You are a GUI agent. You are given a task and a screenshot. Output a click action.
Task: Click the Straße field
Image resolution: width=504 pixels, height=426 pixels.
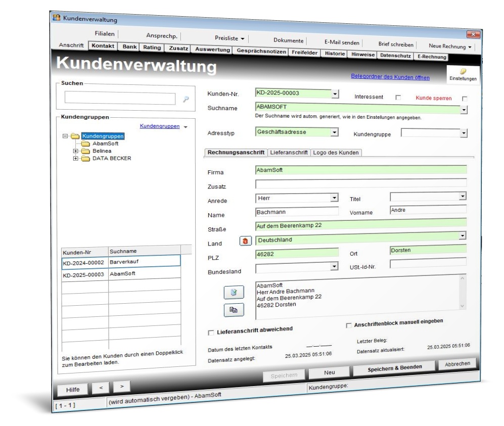pos(361,224)
